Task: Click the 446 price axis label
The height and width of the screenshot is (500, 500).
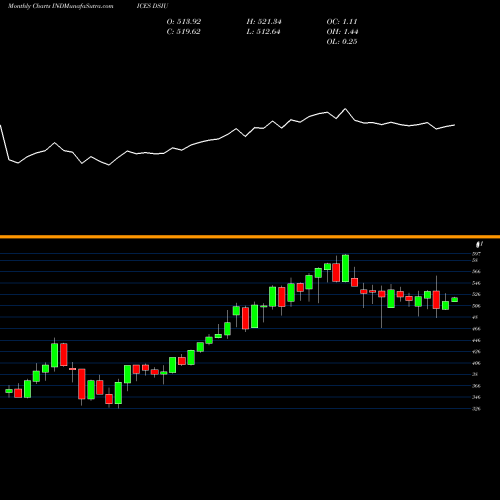Action: [x=477, y=340]
